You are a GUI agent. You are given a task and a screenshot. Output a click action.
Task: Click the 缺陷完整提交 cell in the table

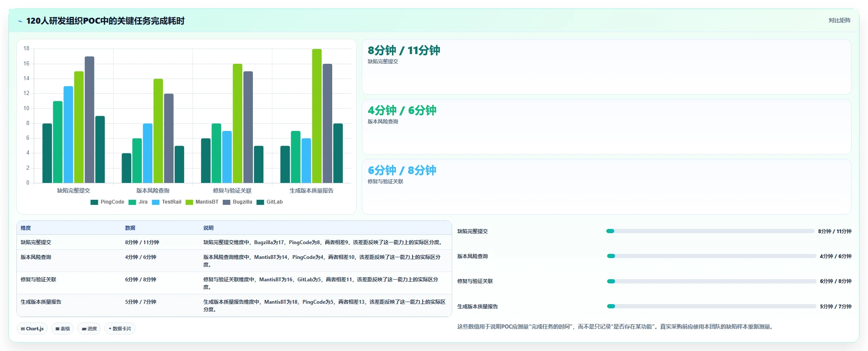click(36, 242)
